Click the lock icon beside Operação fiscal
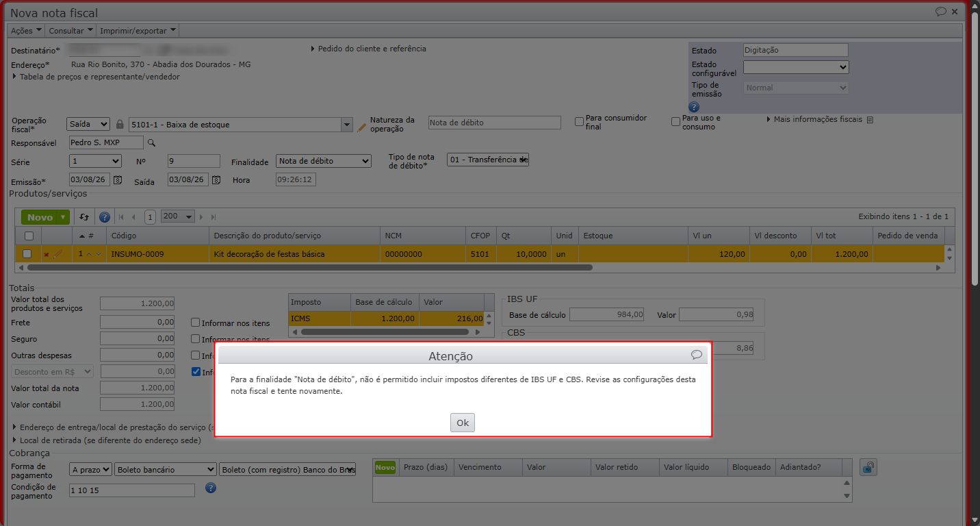 tap(120, 125)
